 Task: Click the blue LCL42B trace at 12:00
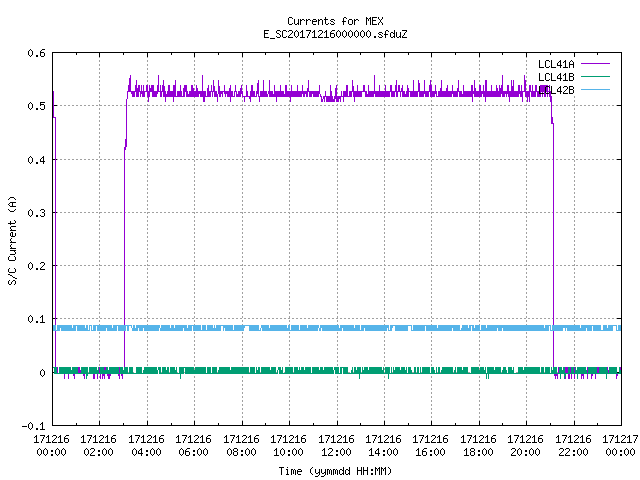click(x=337, y=328)
